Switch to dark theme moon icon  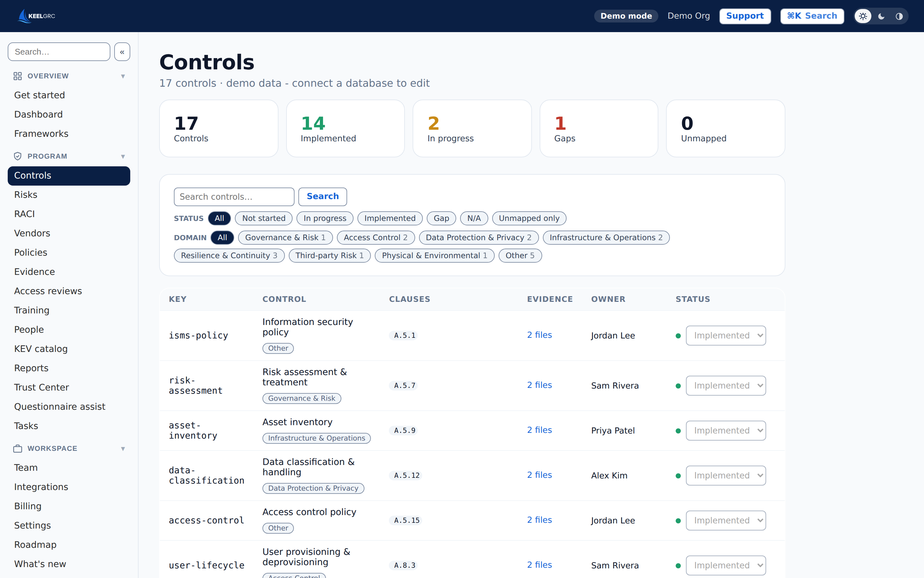pos(881,16)
